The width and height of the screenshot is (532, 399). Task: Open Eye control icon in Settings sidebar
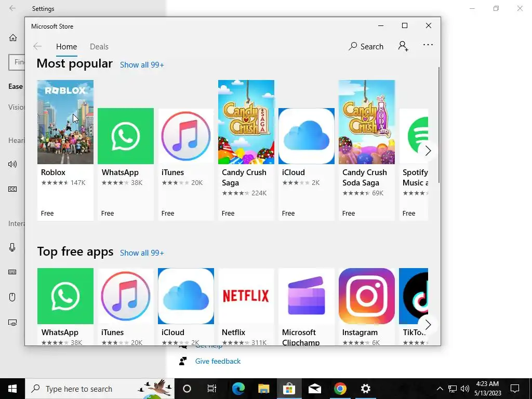[12, 323]
